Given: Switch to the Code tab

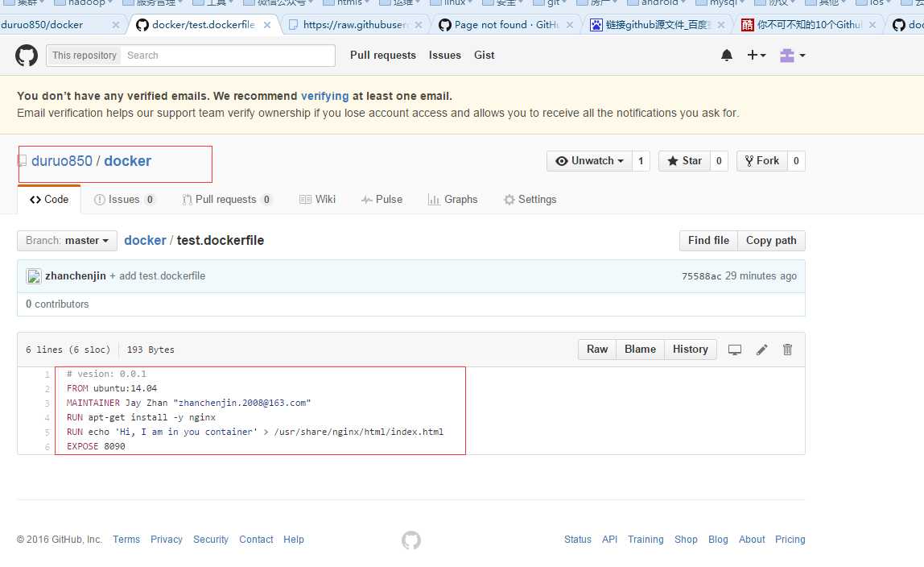Looking at the screenshot, I should pyautogui.click(x=49, y=199).
